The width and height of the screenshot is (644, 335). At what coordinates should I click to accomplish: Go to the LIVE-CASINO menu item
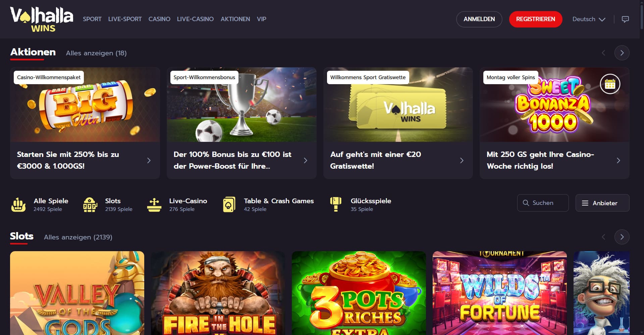tap(195, 19)
